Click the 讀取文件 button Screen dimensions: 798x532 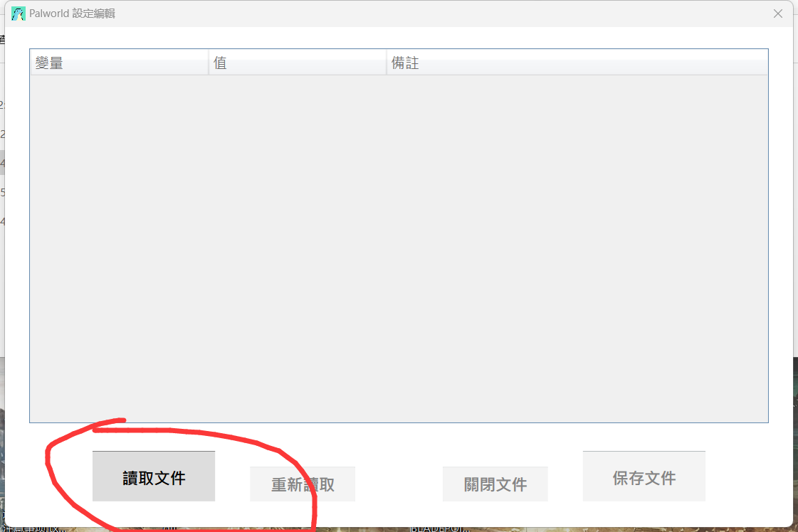pos(154,477)
